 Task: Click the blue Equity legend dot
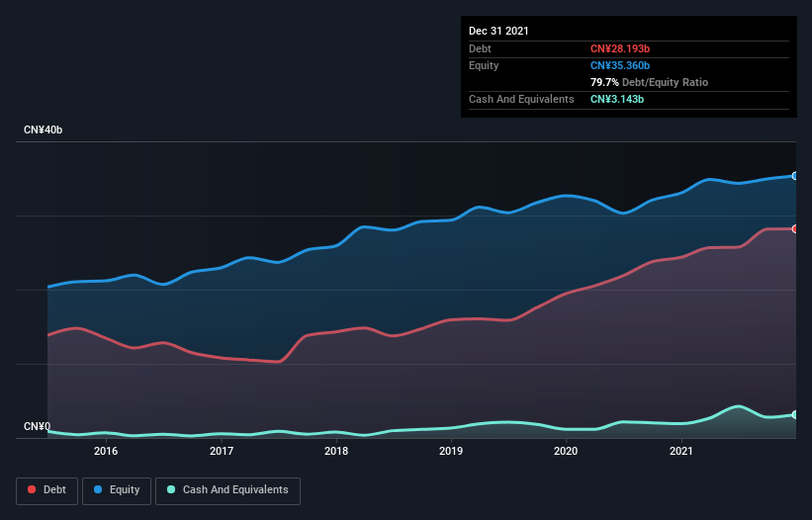coord(98,489)
